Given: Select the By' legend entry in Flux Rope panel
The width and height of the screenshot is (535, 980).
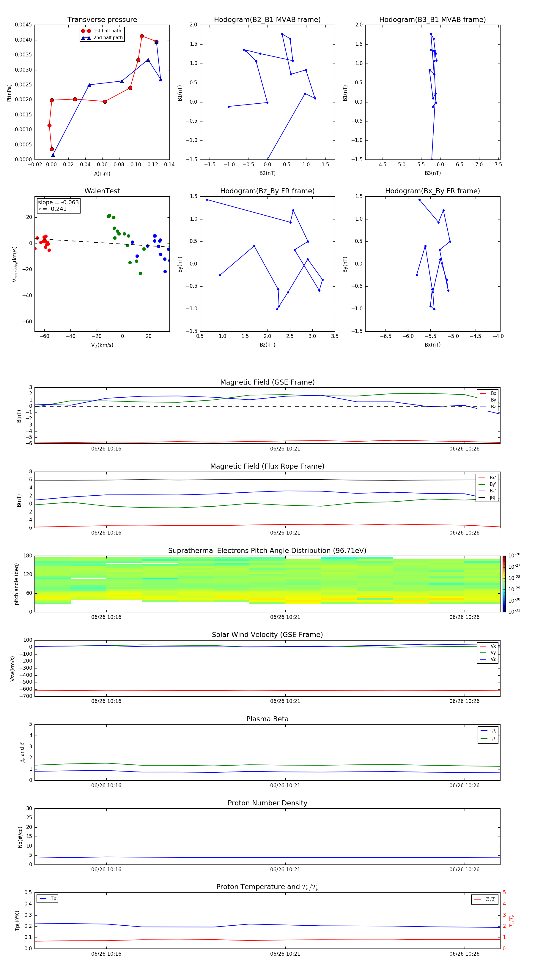Looking at the screenshot, I should (x=487, y=484).
